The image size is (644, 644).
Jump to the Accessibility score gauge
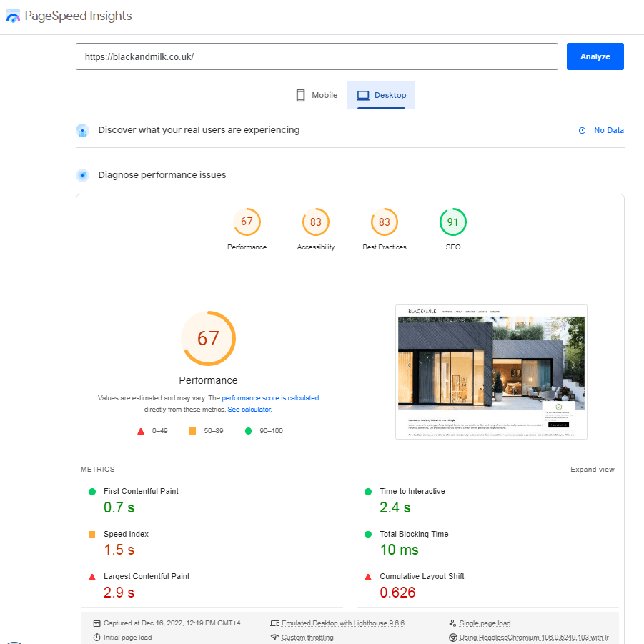pyautogui.click(x=315, y=222)
